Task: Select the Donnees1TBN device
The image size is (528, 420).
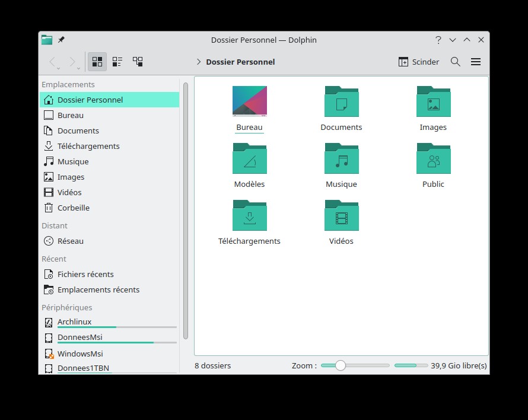Action: click(109, 368)
